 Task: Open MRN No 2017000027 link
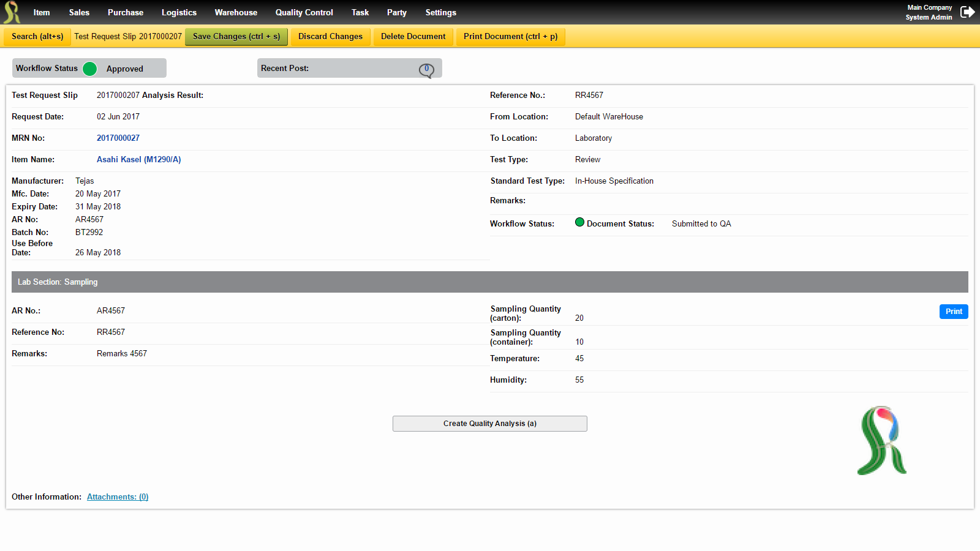(118, 138)
